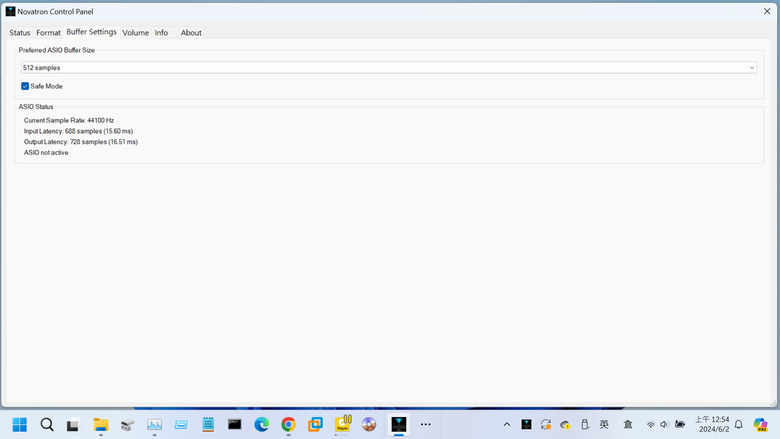Open the performance graph monitor app
Viewport: 780px width, 439px height.
154,425
